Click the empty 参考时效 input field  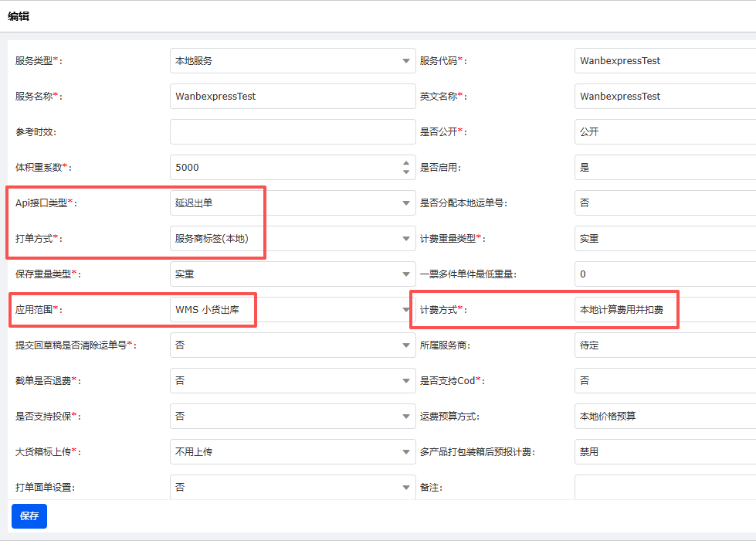click(x=292, y=132)
